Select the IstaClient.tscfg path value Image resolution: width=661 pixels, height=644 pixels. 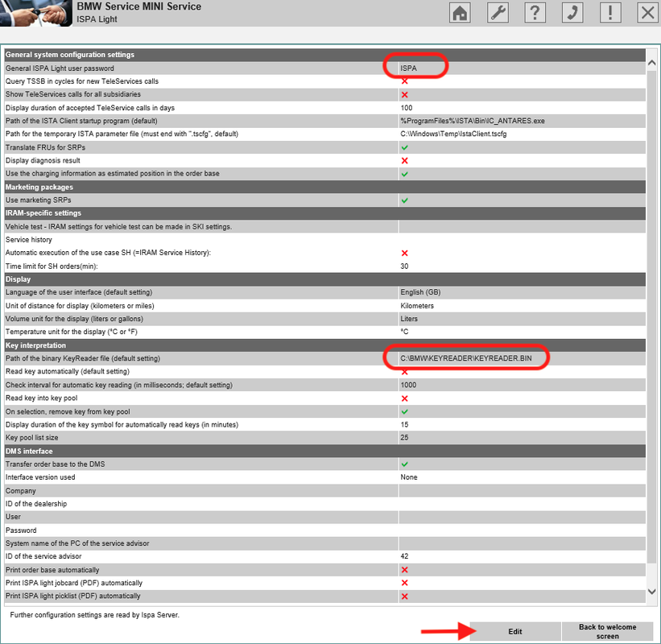tap(453, 134)
